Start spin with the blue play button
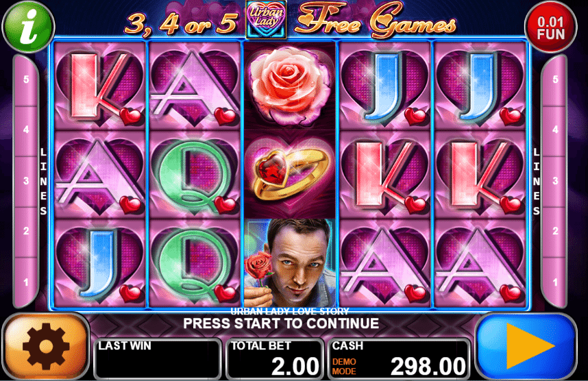This screenshot has width=588, height=381. [x=526, y=347]
